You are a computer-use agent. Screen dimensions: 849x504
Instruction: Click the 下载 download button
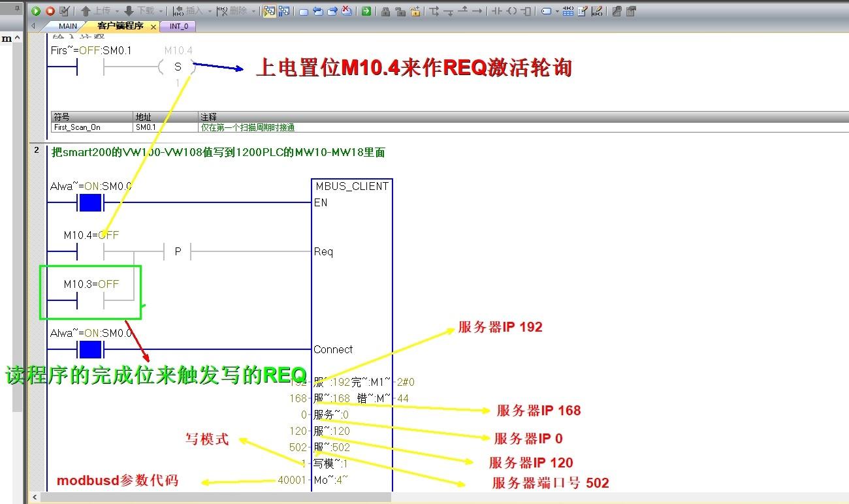point(139,11)
